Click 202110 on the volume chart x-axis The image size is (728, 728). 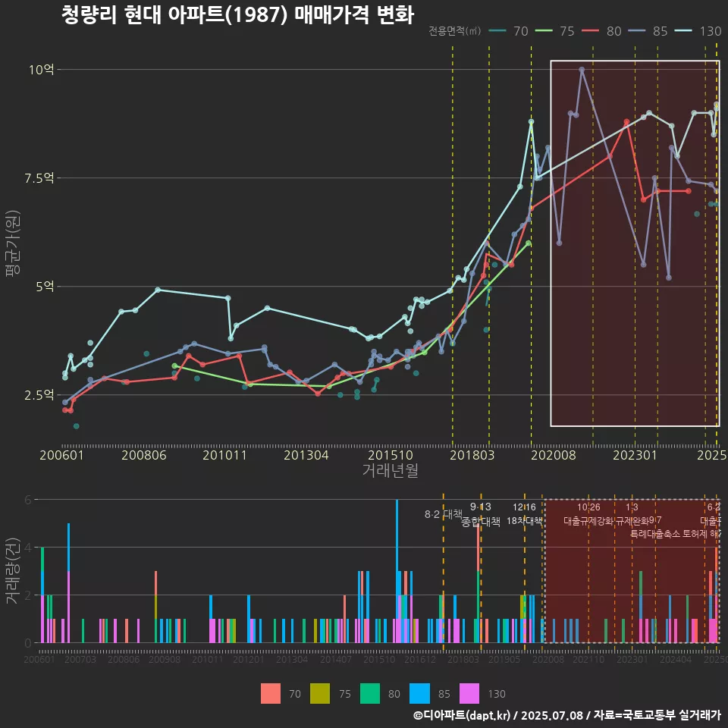pyautogui.click(x=588, y=659)
